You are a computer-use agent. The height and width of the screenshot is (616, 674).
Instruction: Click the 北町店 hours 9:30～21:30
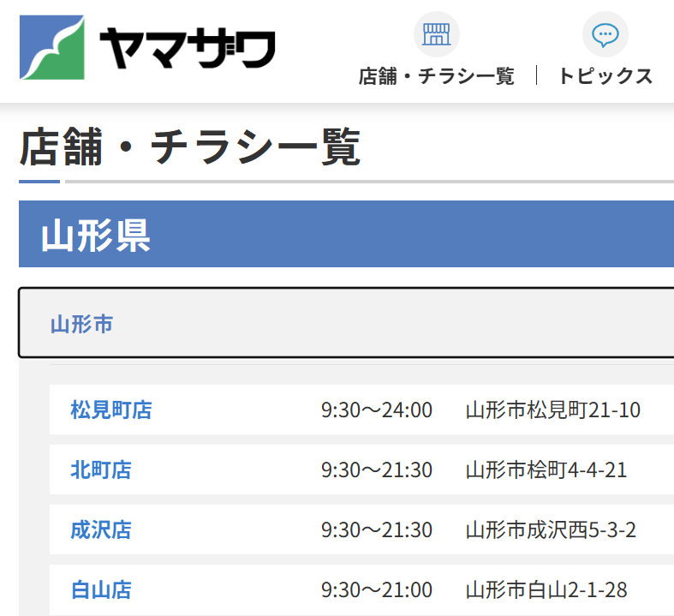[x=376, y=470]
